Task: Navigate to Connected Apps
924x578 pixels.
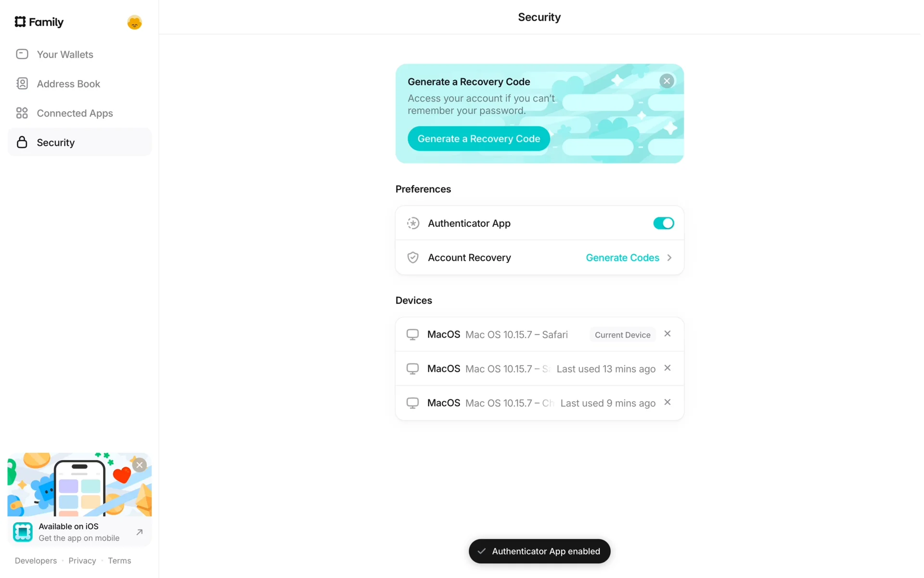Action: [x=75, y=113]
